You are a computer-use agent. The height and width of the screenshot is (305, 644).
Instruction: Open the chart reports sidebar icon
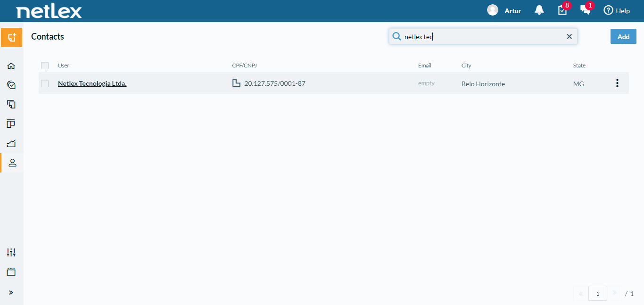point(11,143)
